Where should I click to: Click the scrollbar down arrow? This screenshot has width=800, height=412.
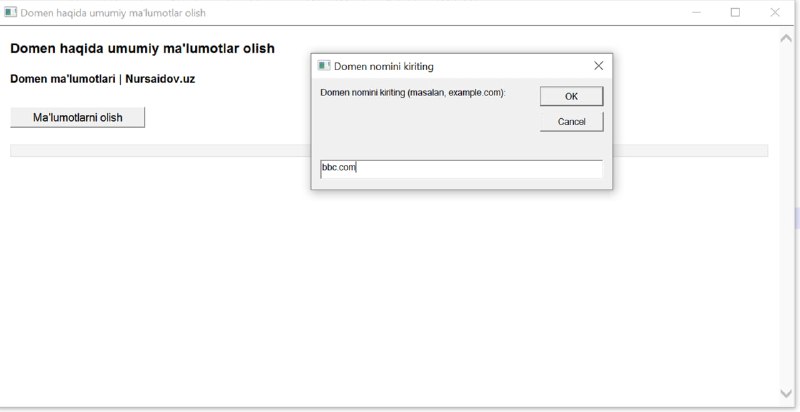pyautogui.click(x=786, y=393)
